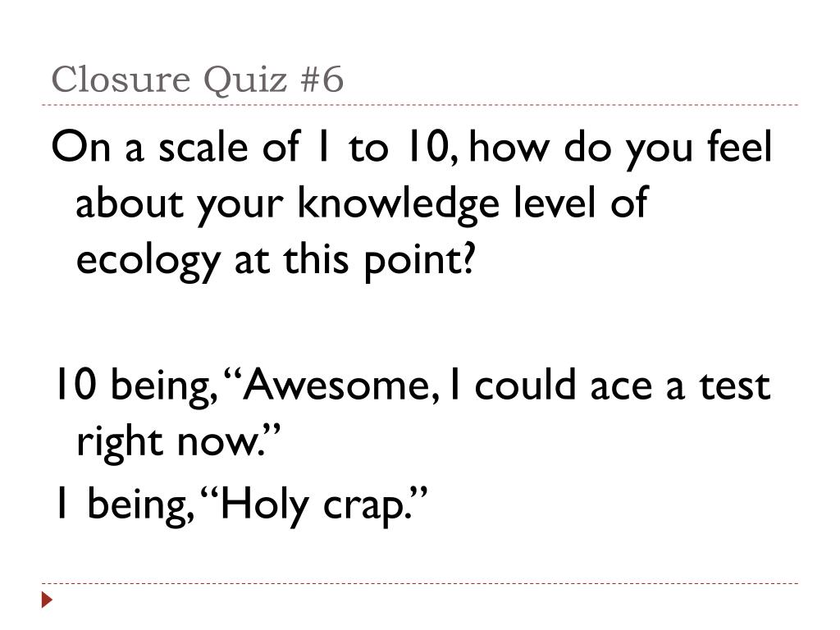The height and width of the screenshot is (630, 840).
Task: Click the text "at this point?"
Action: pos(354,261)
